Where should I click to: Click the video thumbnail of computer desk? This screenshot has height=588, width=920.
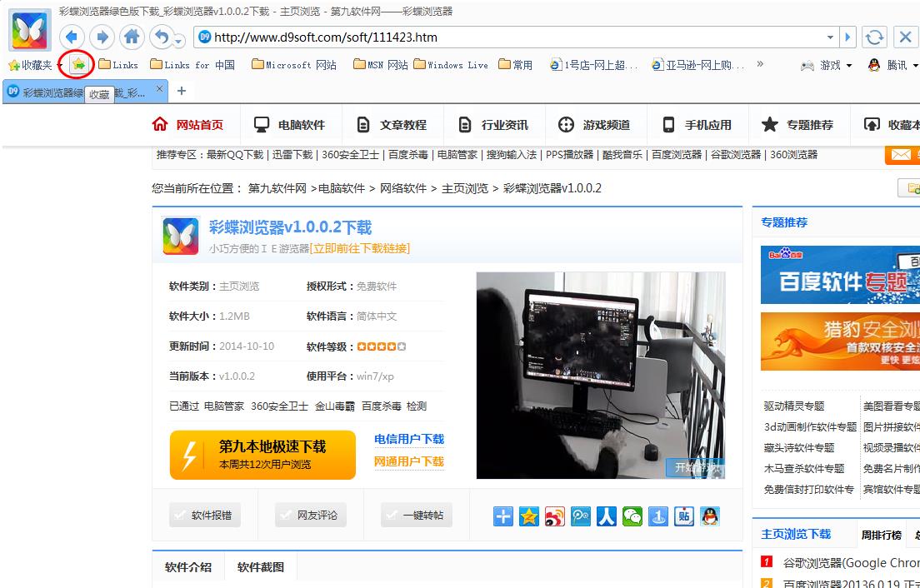pos(601,375)
